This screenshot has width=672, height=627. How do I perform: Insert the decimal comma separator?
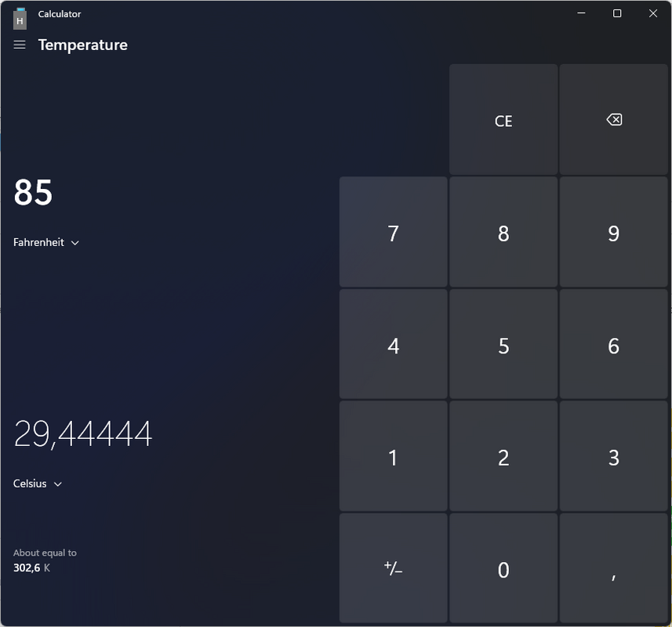(x=614, y=568)
